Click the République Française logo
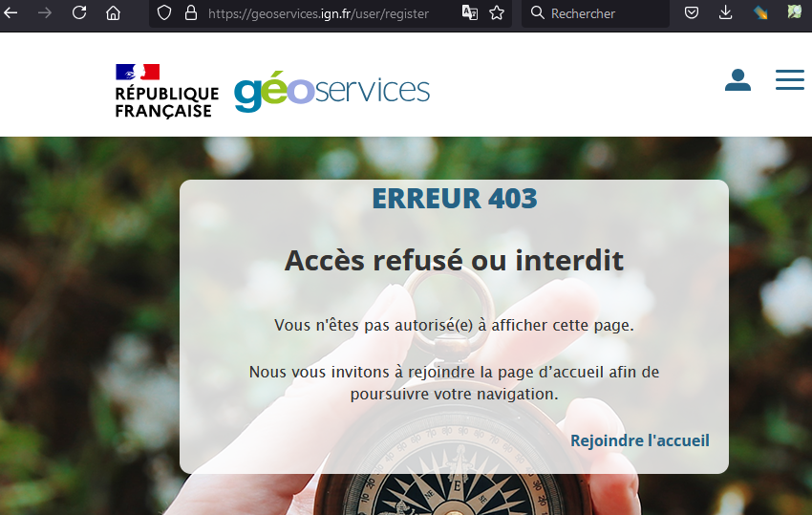812x515 pixels. pos(167,91)
